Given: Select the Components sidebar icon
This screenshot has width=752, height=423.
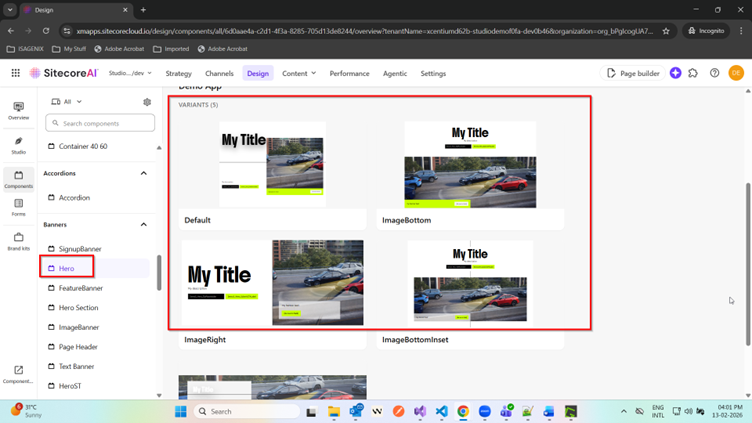Looking at the screenshot, I should pyautogui.click(x=18, y=179).
